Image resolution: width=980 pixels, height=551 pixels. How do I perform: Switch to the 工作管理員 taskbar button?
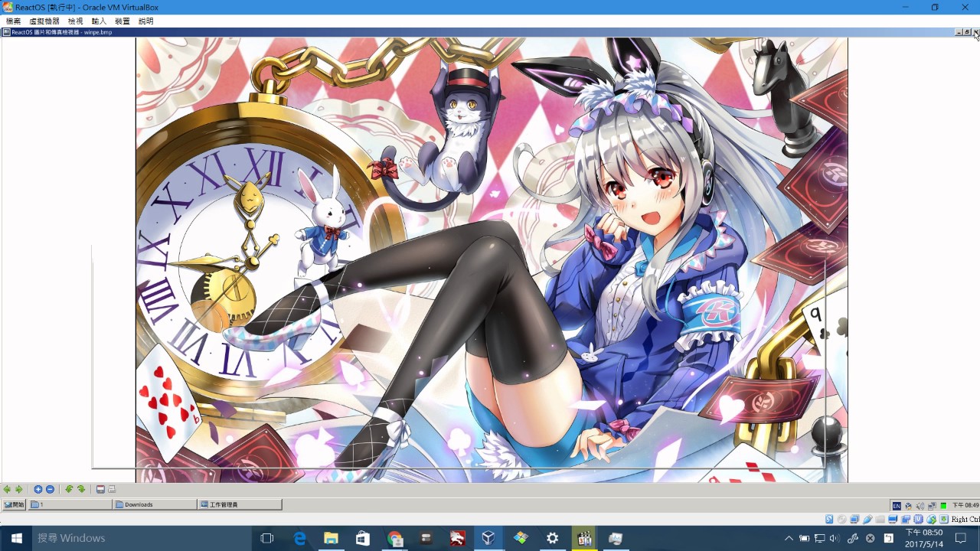click(240, 505)
